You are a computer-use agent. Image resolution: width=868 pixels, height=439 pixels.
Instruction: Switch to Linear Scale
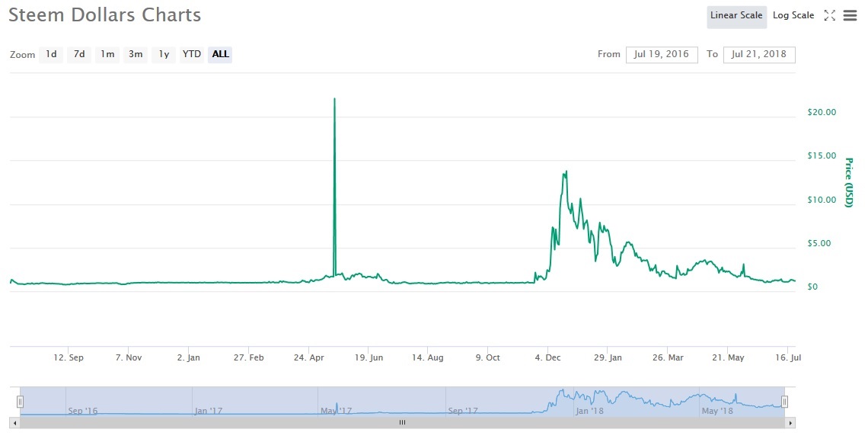pos(736,15)
